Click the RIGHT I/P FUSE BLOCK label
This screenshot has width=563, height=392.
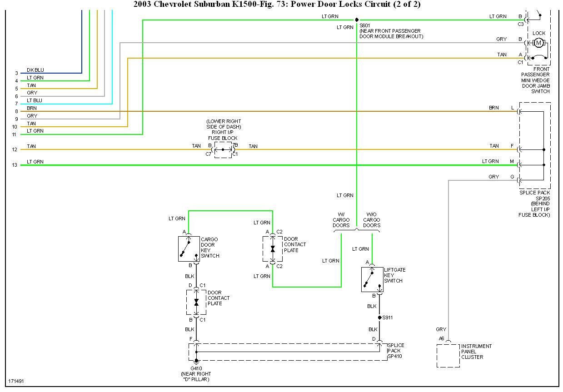tap(223, 135)
